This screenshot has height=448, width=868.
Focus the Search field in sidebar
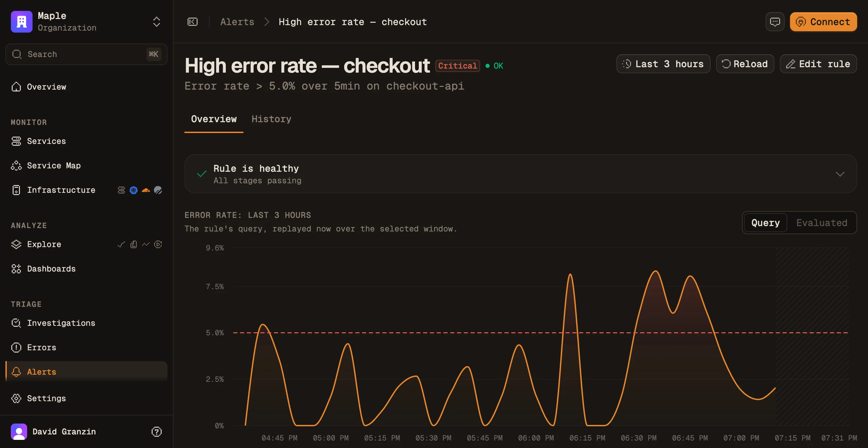[86, 54]
